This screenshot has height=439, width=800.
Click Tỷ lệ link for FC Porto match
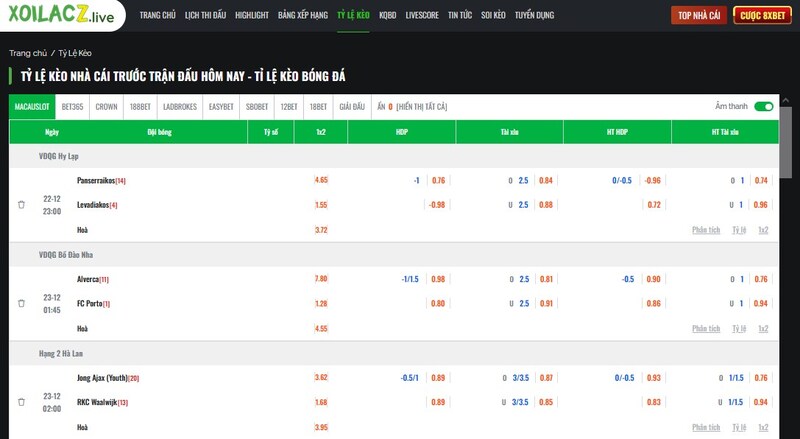[x=738, y=328]
